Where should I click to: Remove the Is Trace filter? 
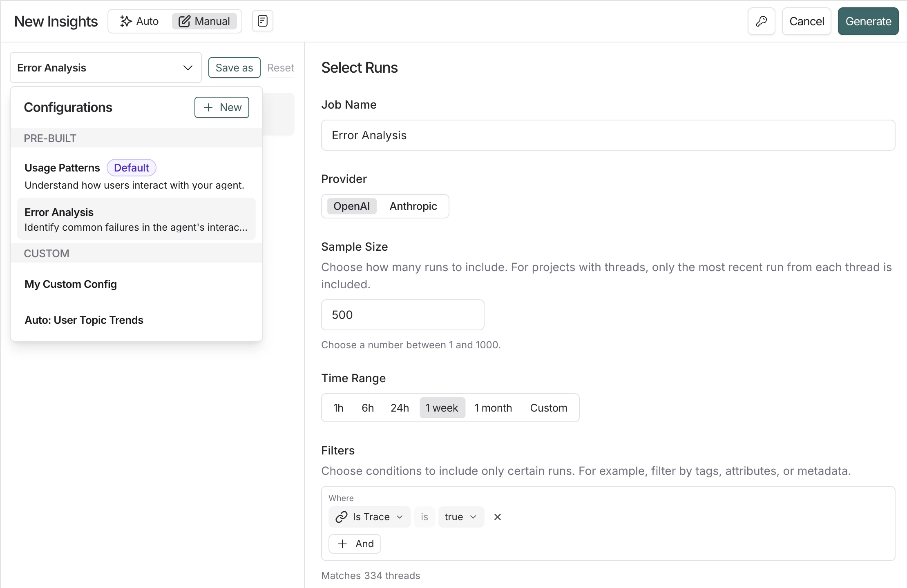click(497, 517)
